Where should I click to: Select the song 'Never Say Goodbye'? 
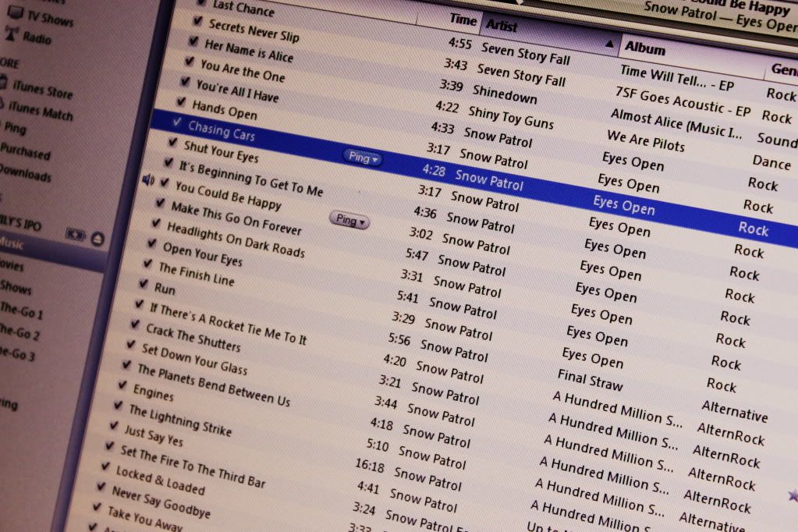(x=161, y=502)
